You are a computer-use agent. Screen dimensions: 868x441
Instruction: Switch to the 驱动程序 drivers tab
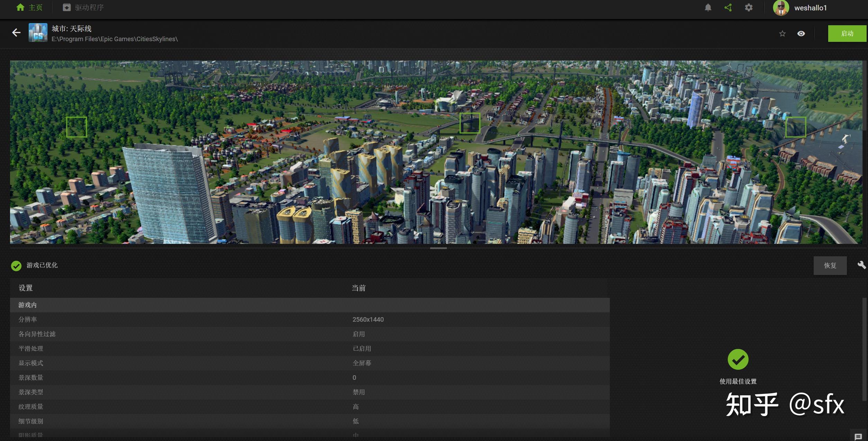pyautogui.click(x=83, y=7)
